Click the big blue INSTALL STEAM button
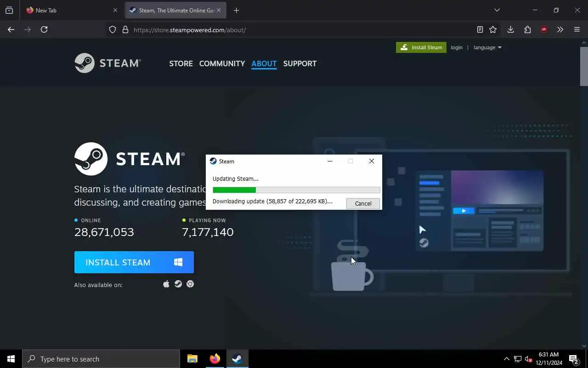The width and height of the screenshot is (588, 368). [x=134, y=262]
